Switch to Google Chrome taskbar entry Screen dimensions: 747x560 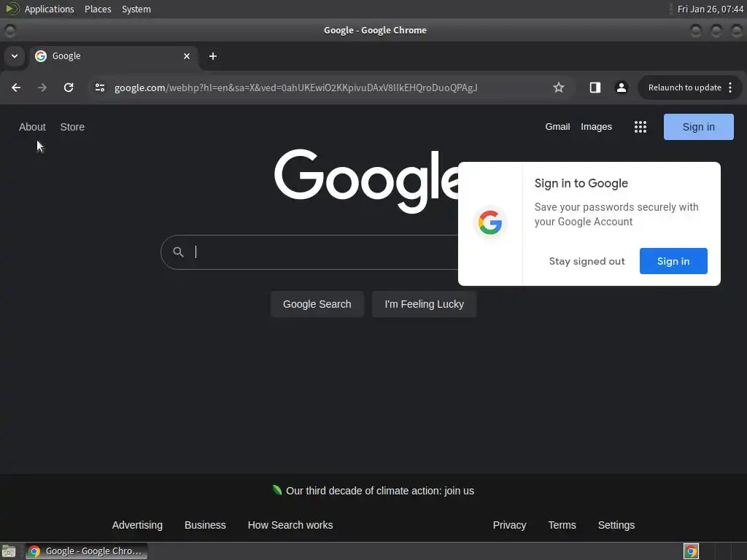tap(86, 551)
